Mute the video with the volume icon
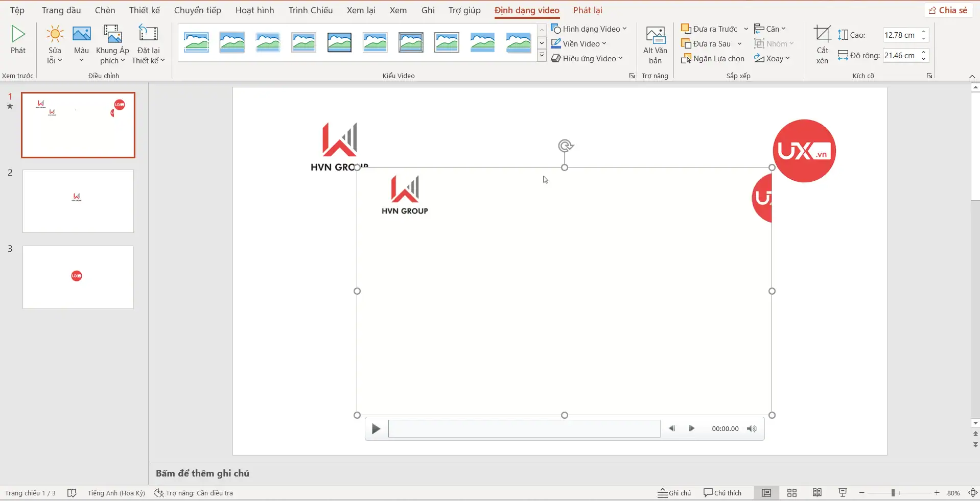The image size is (980, 501). tap(752, 429)
